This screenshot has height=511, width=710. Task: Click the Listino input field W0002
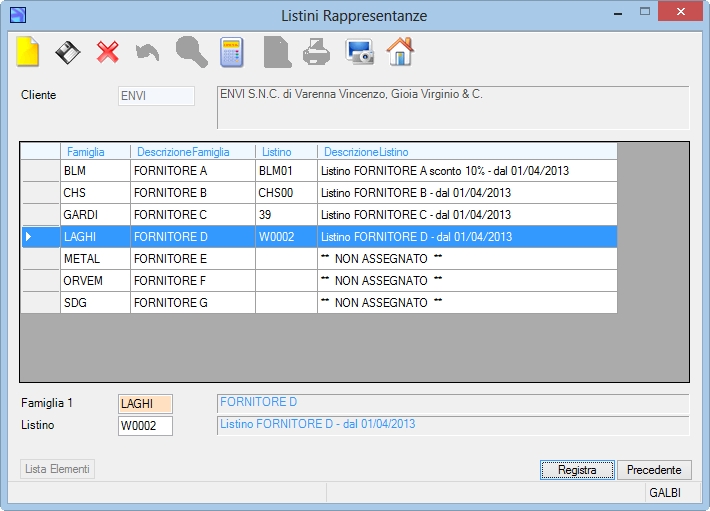[x=145, y=426]
